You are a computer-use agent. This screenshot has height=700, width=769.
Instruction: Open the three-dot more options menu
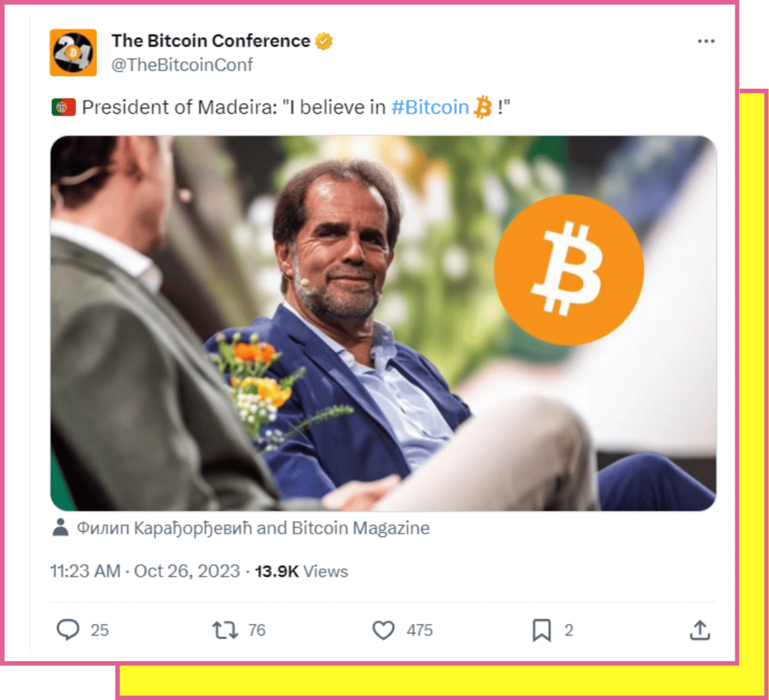(x=706, y=41)
